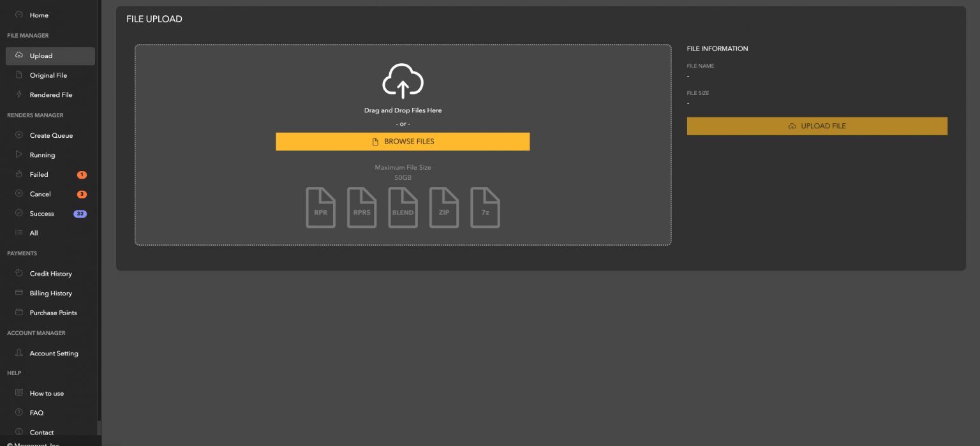The image size is (980, 446).
Task: Select the Billing History card icon
Action: (19, 293)
